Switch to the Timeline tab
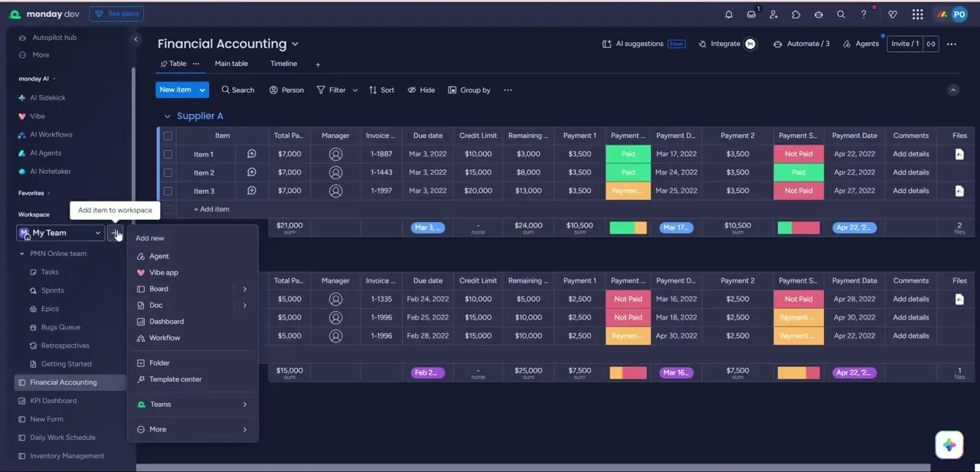The height and width of the screenshot is (472, 980). click(x=283, y=64)
